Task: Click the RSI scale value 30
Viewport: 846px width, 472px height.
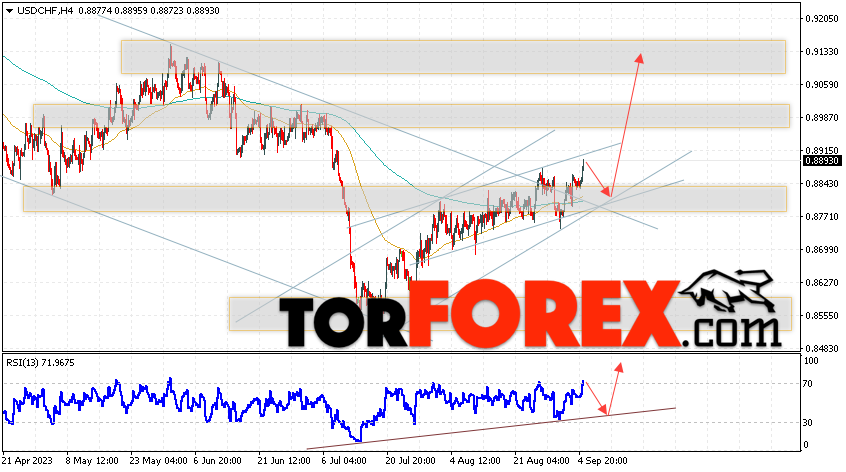Action: point(808,423)
